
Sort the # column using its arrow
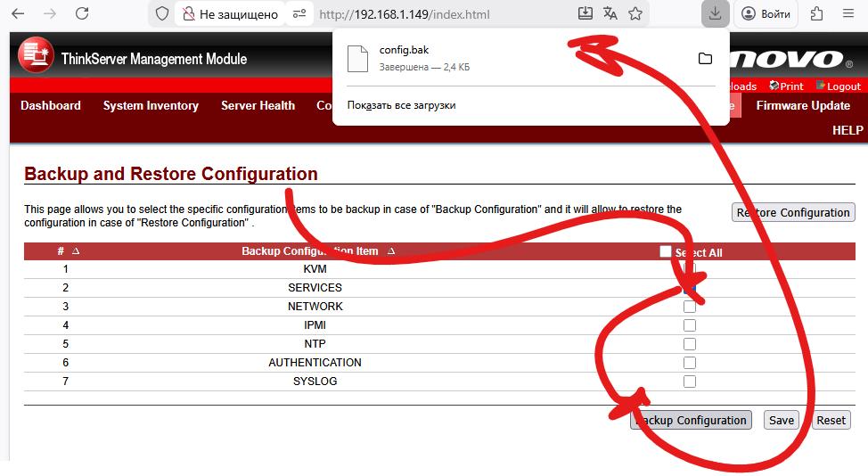(76, 251)
